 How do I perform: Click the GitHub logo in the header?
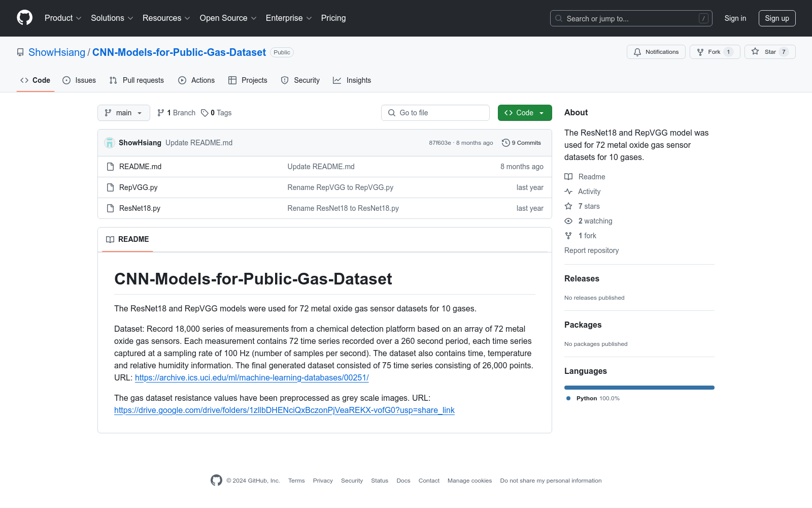24,18
